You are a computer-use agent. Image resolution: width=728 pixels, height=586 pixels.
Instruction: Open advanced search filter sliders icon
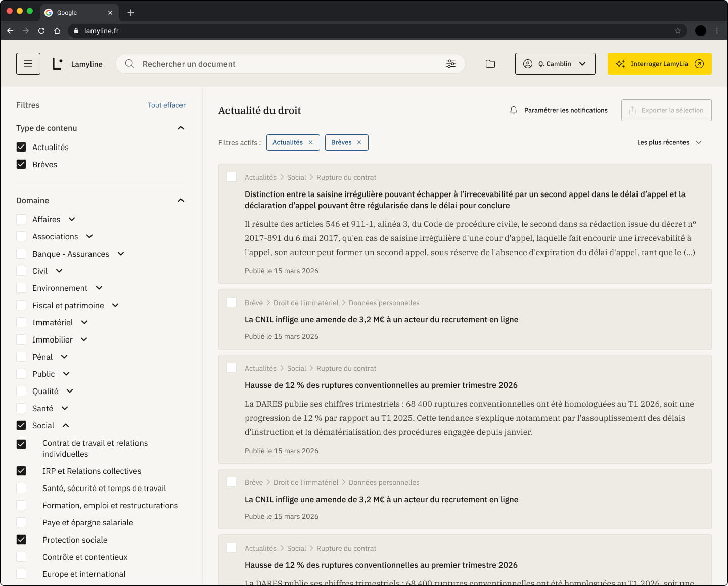(451, 64)
